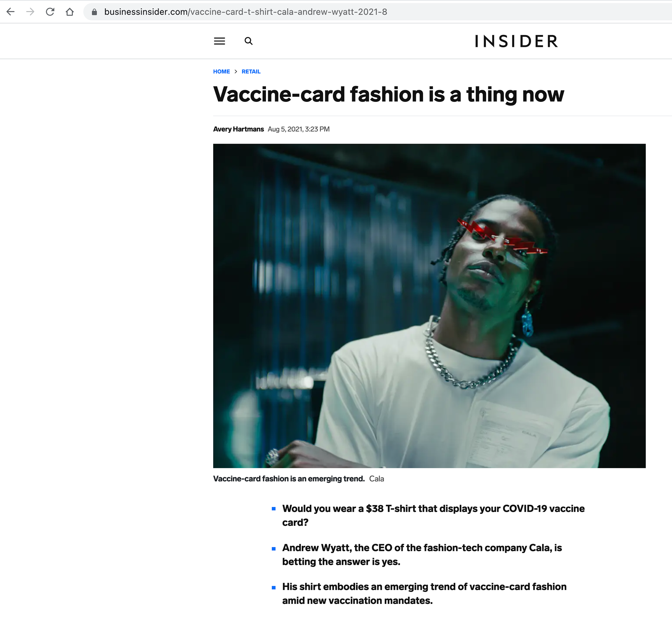The width and height of the screenshot is (672, 619).
Task: Click the article headline text
Action: pyautogui.click(x=388, y=95)
